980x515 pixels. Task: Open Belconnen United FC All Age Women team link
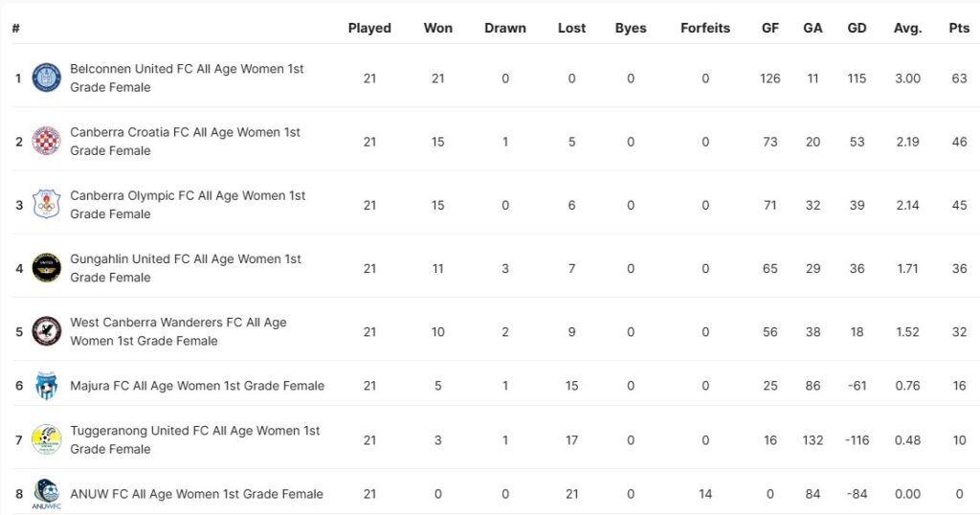[x=187, y=78]
